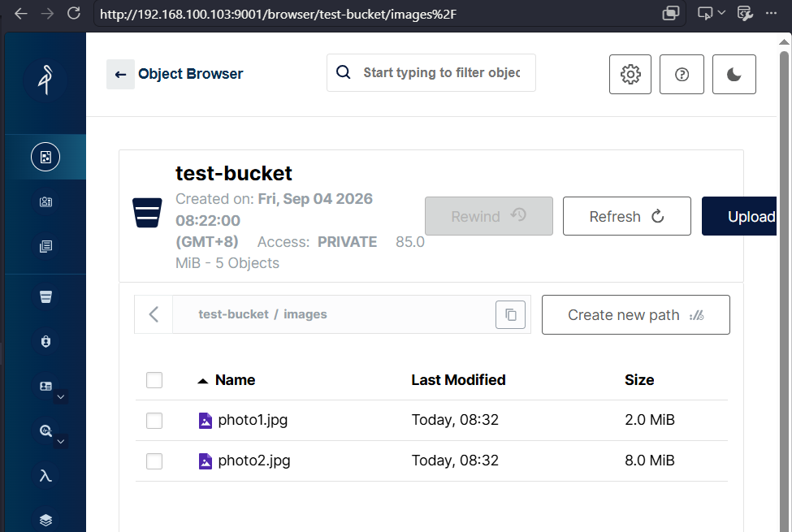
Task: Open the Tiering layers sidebar icon
Action: [45, 520]
